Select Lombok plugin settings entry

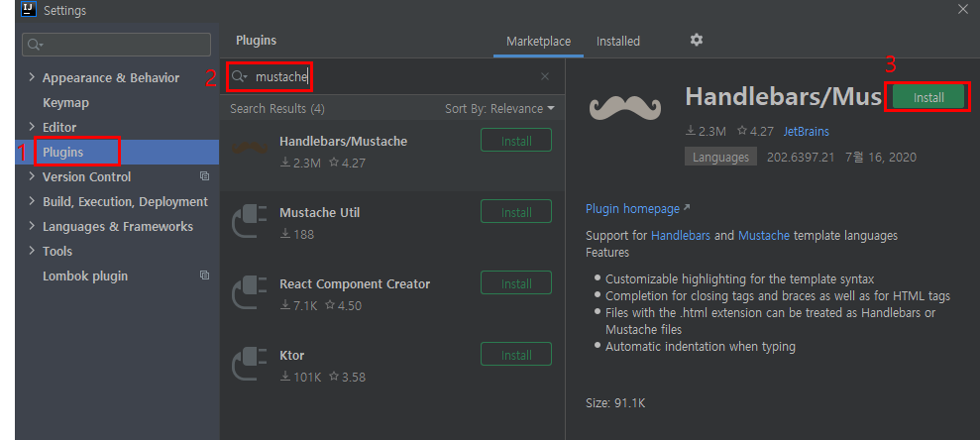tap(85, 275)
